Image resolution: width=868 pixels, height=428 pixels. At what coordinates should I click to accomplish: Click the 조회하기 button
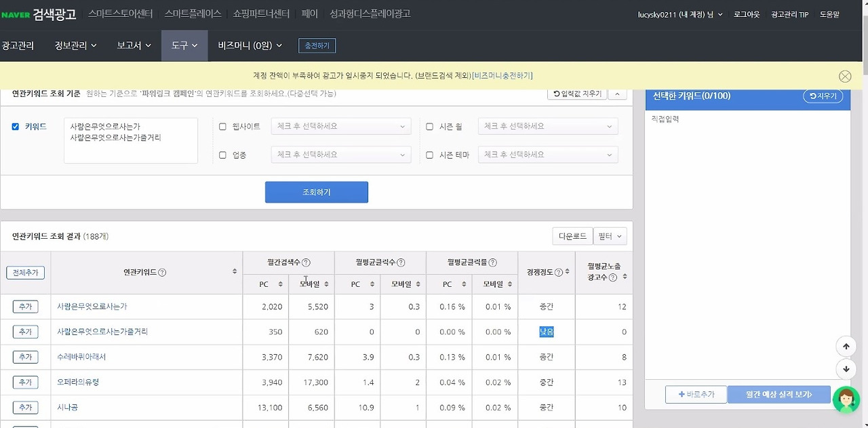[x=316, y=192]
